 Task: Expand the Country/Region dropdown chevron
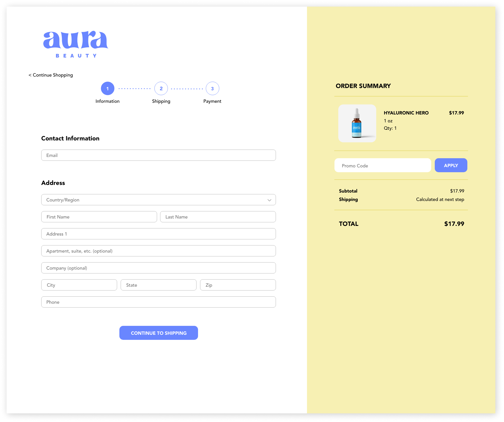[269, 200]
